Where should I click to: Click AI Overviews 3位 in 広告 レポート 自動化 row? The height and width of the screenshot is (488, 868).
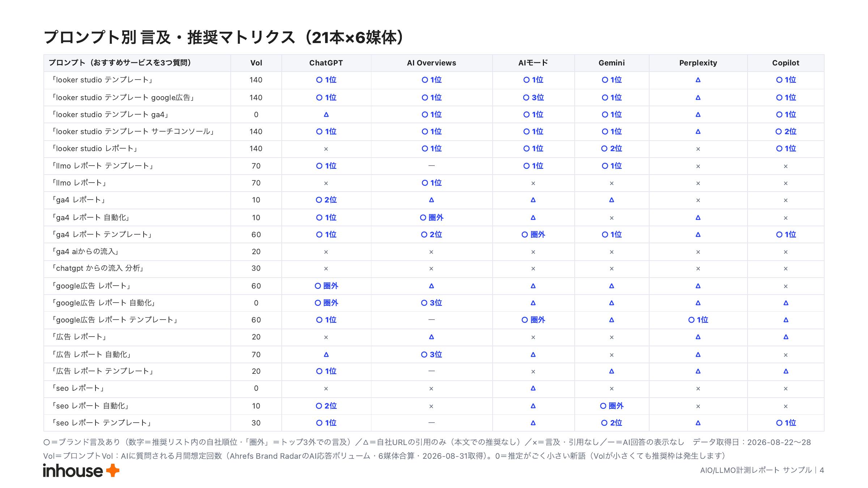coord(431,355)
